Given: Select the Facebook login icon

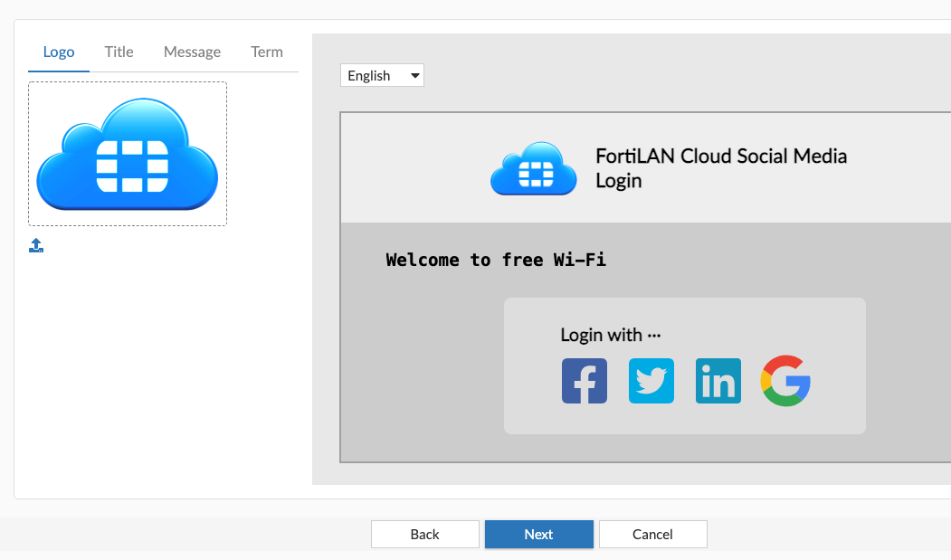Looking at the screenshot, I should coord(584,380).
